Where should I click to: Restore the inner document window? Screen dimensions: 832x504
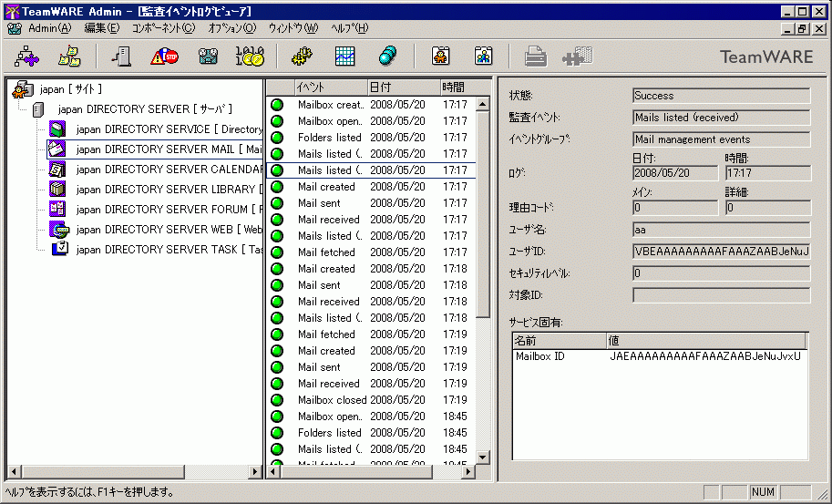[802, 28]
